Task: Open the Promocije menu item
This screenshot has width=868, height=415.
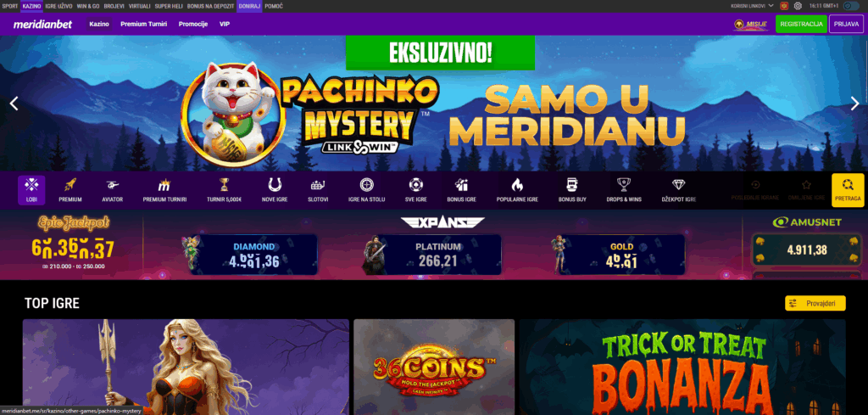Action: pyautogui.click(x=192, y=25)
